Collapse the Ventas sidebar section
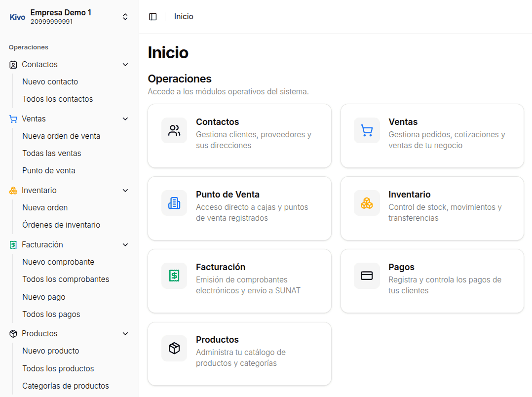The width and height of the screenshot is (532, 397). coord(125,119)
